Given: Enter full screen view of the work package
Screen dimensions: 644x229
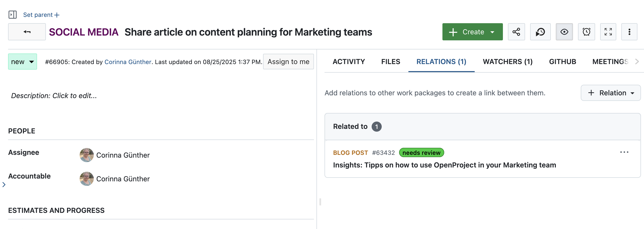Looking at the screenshot, I should pos(608,32).
